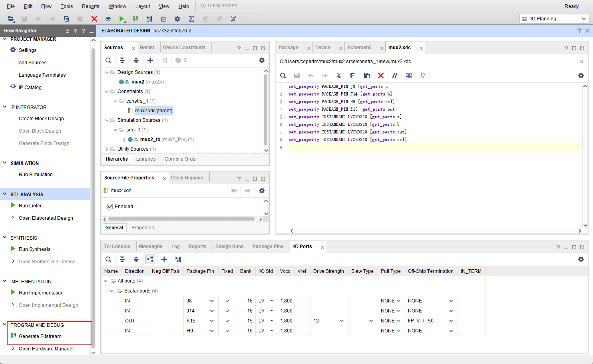Open Sources panel settings gear
The width and height of the screenshot is (593, 364).
tap(262, 60)
